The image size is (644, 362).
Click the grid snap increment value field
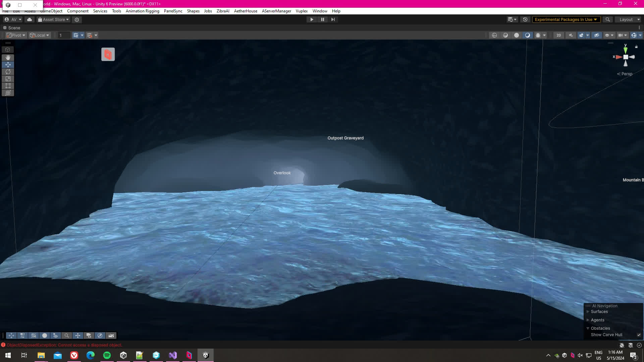point(64,35)
